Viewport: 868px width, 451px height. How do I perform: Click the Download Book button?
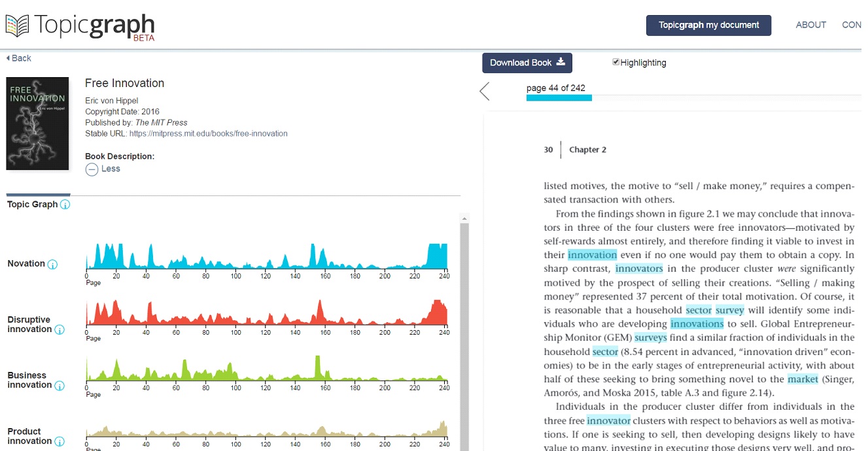527,63
